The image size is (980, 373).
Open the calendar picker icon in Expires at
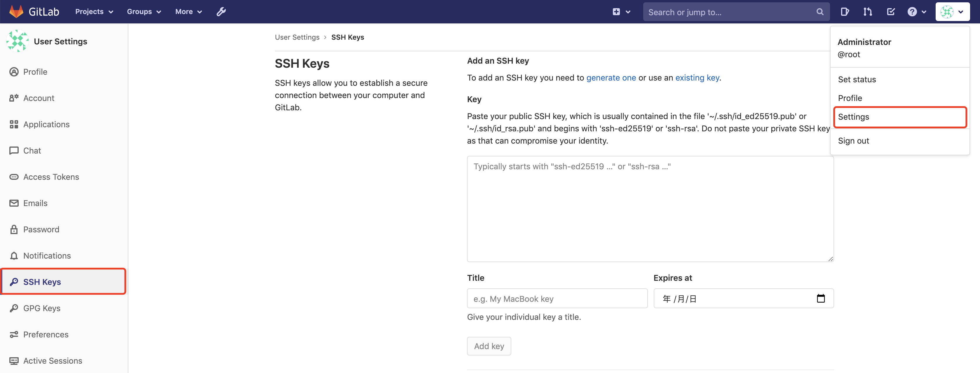821,298
